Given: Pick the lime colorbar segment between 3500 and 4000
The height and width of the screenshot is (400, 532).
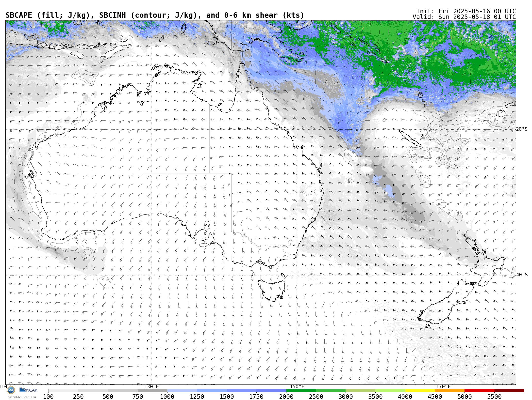Looking at the screenshot, I should coord(390,391).
